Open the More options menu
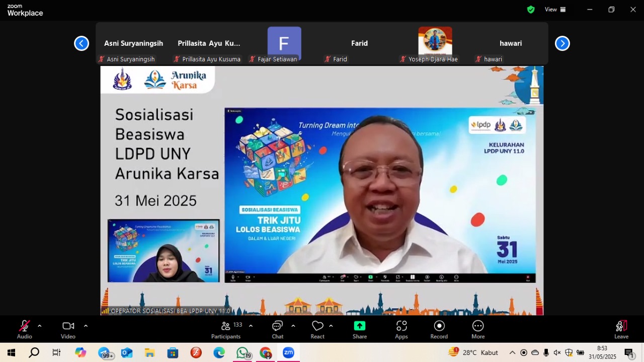 click(x=478, y=330)
